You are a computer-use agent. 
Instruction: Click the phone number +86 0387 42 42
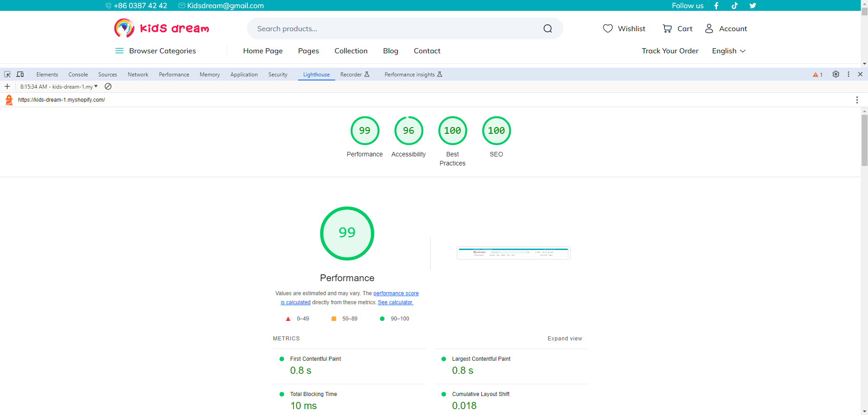point(140,5)
